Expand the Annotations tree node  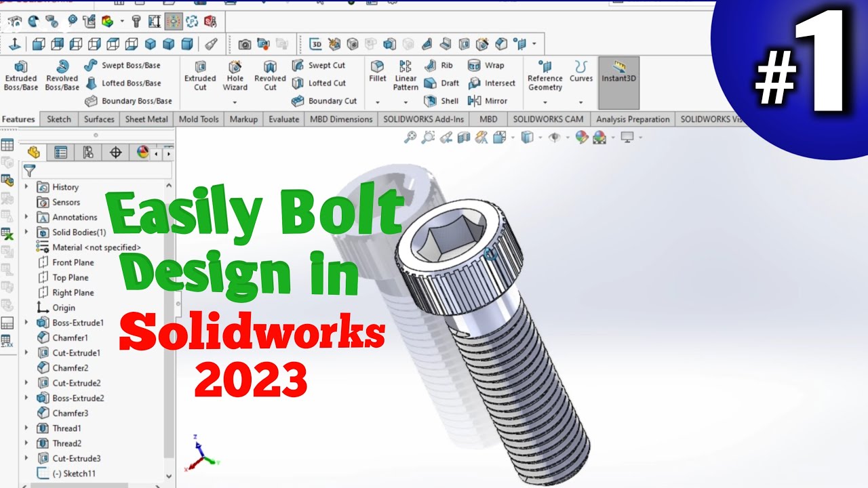[26, 217]
